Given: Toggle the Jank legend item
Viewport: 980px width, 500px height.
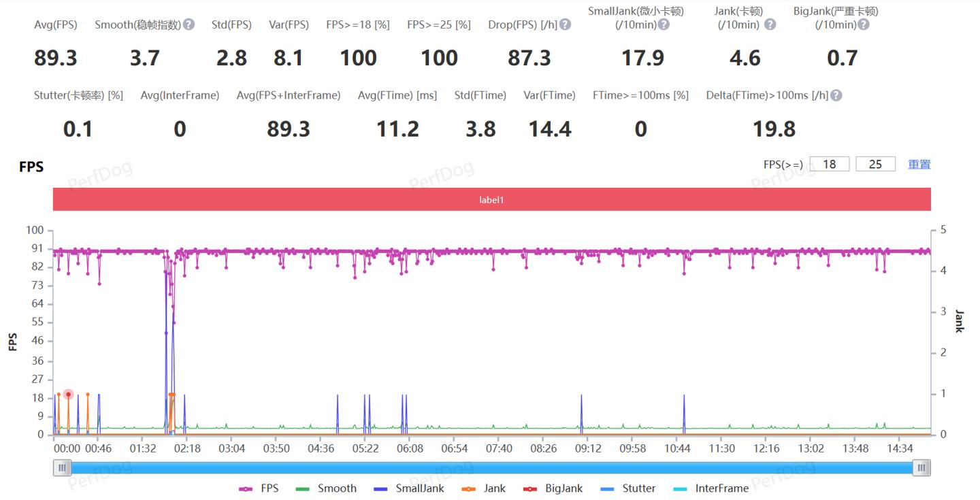Looking at the screenshot, I should pyautogui.click(x=484, y=488).
